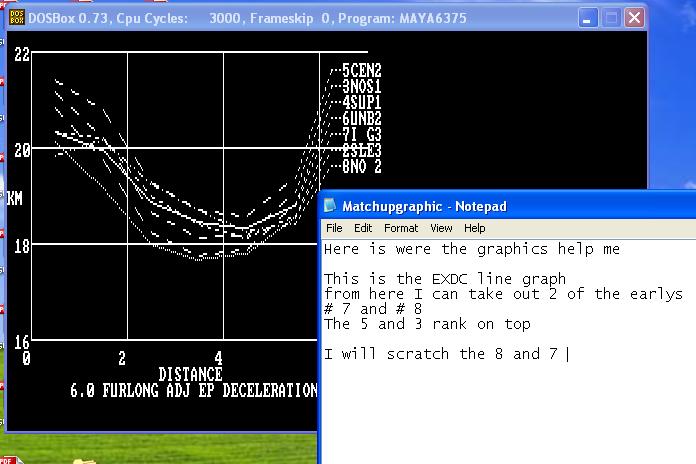
Task: Click the text 'This is the EXDC line graph'
Action: (445, 279)
